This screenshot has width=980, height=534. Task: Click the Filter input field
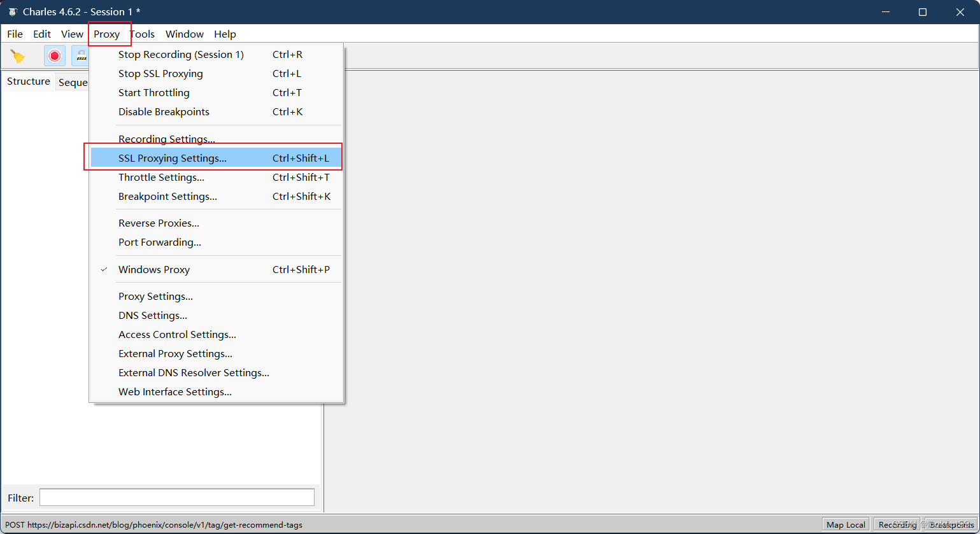177,498
